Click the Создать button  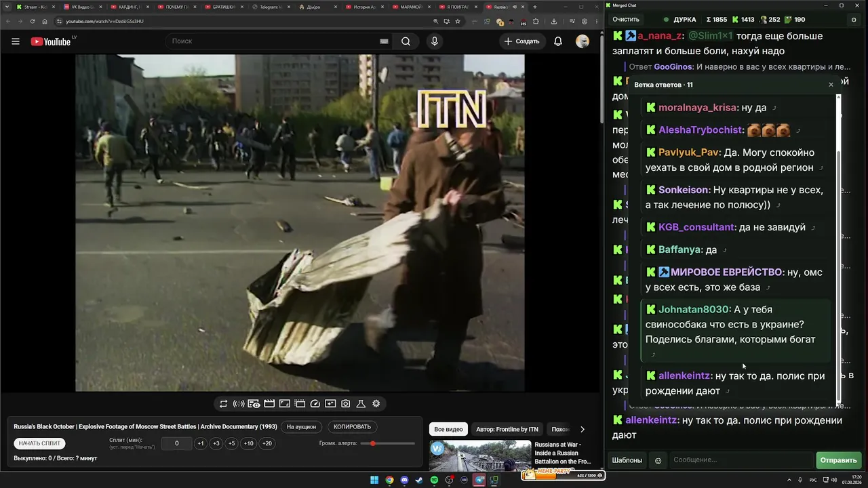pos(522,41)
